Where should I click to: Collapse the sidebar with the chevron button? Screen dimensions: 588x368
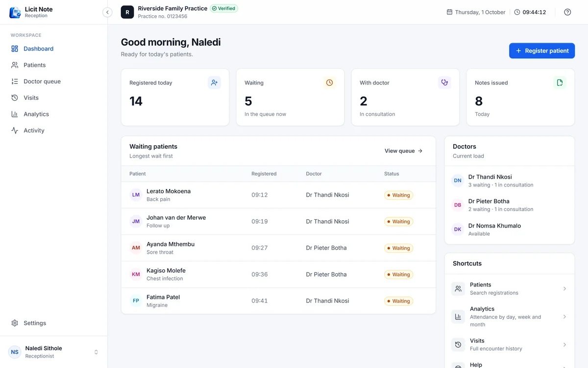(107, 12)
